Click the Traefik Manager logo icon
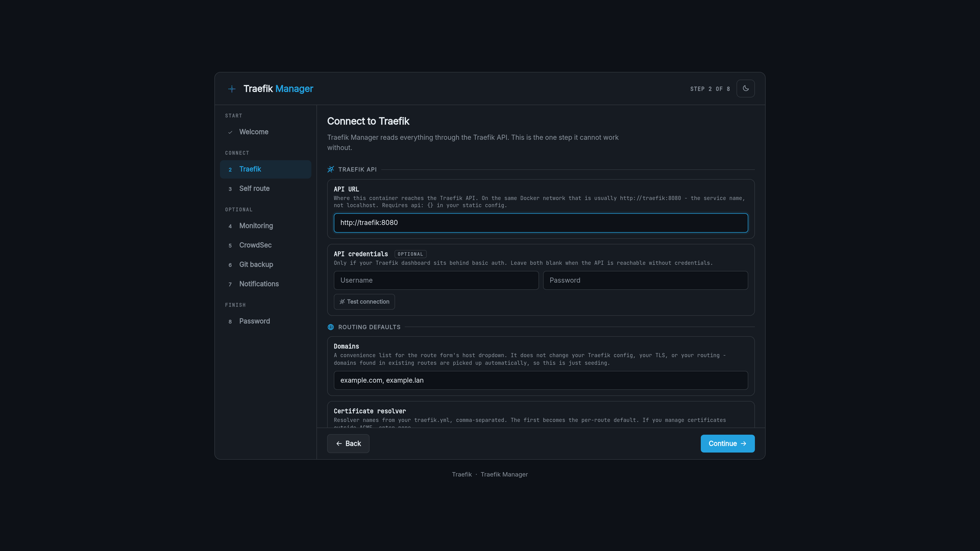The image size is (980, 551). (x=232, y=89)
